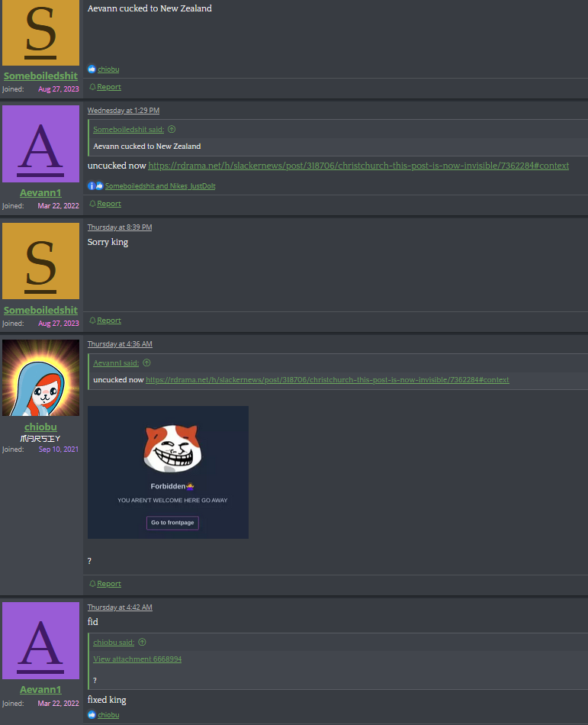
Task: Click 'Go to frontpage' button in the screenshot
Action: coord(173,523)
